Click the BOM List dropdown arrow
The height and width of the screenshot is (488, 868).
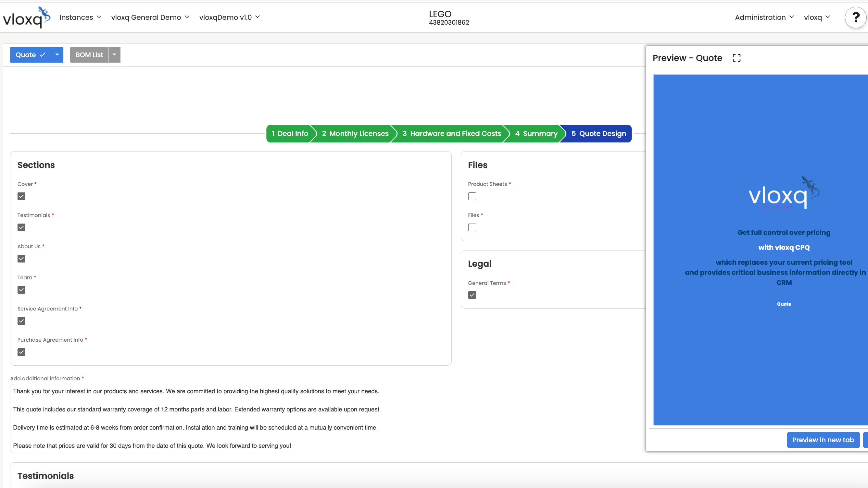coord(114,55)
